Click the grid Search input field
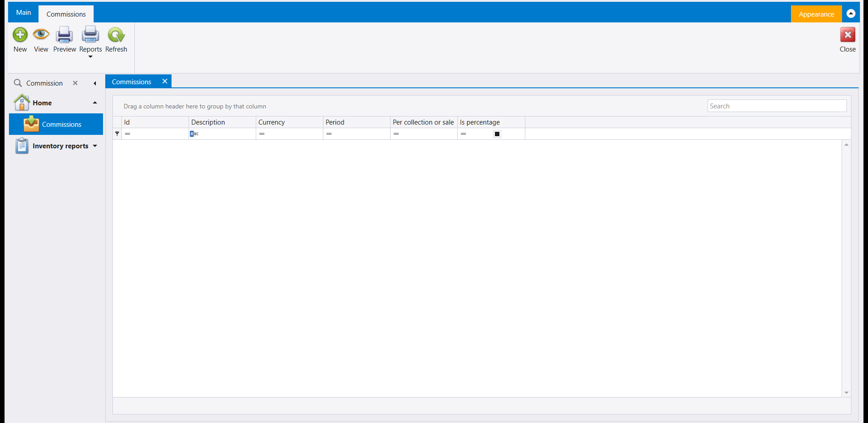The height and width of the screenshot is (423, 868). tap(777, 106)
